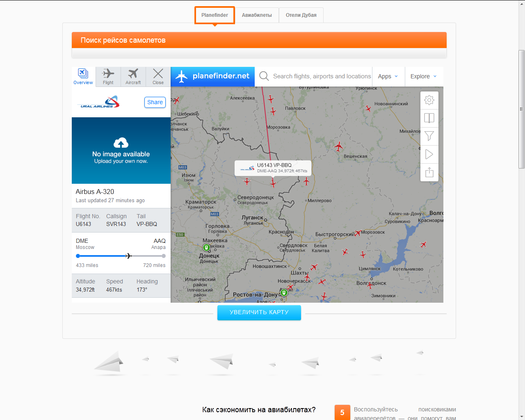Select the plane beside Вешенская on the map

point(339,146)
